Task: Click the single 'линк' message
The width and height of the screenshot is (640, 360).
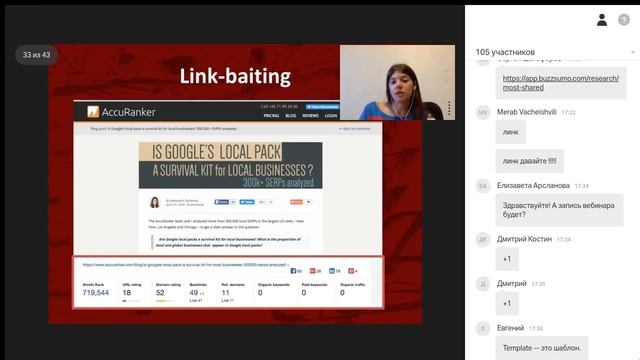Action: click(x=511, y=132)
